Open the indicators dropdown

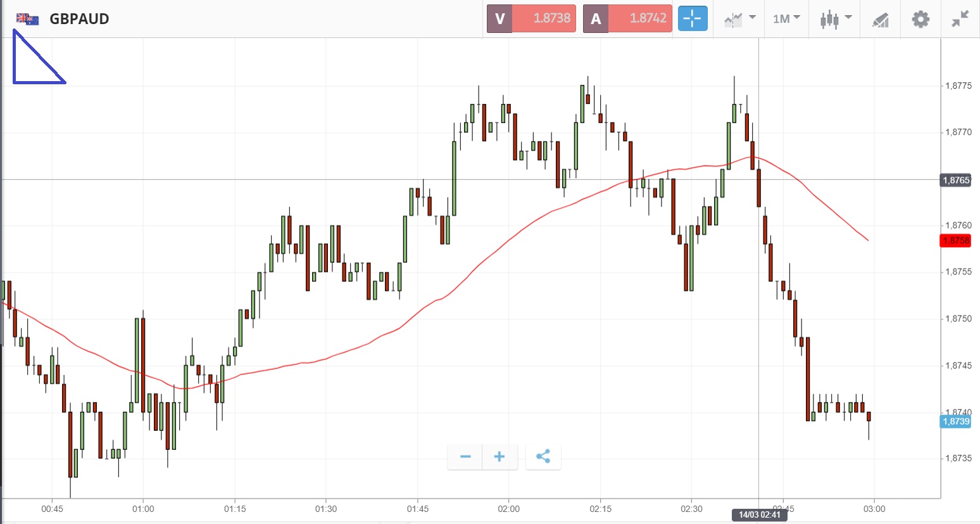pyautogui.click(x=739, y=19)
